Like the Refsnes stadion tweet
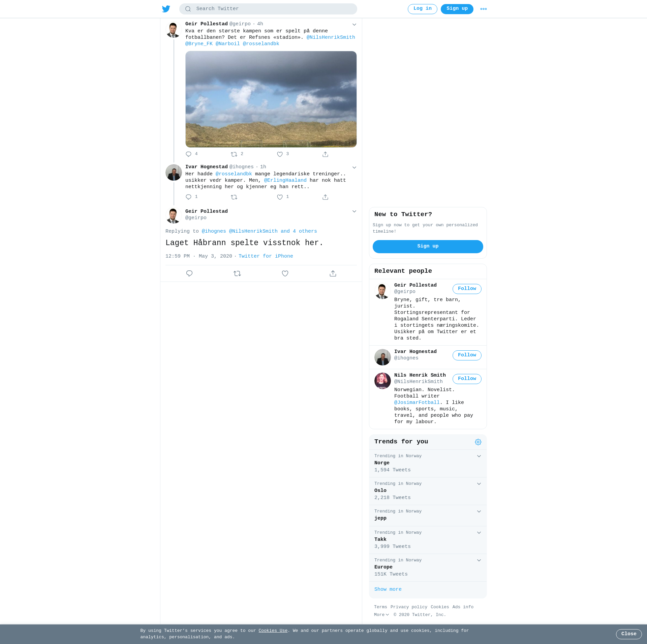The height and width of the screenshot is (644, 647). (x=280, y=154)
